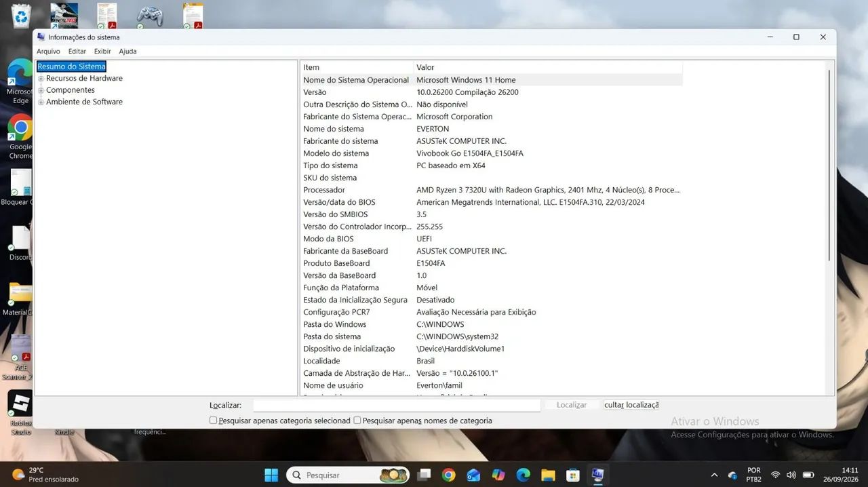Select the PES 2013 desktop shortcut
The height and width of the screenshot is (487, 868).
[64, 16]
